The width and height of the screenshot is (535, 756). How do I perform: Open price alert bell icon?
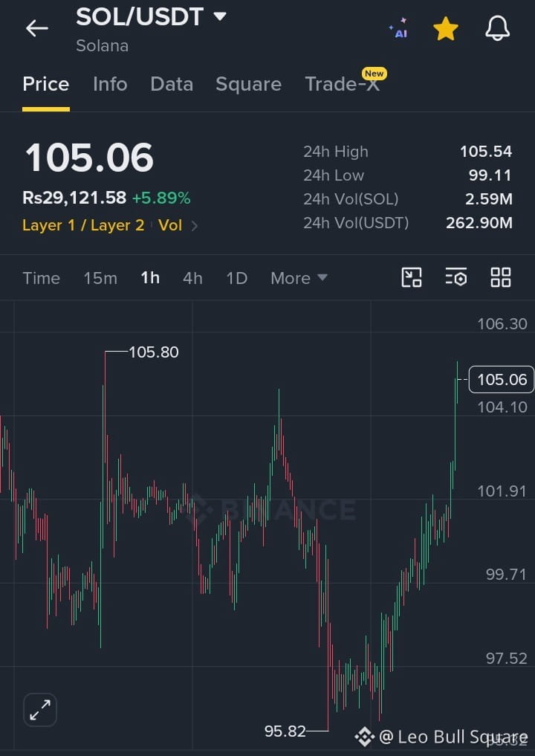click(497, 28)
